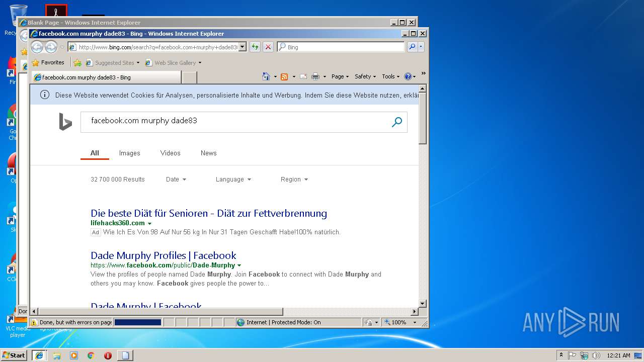Click the status bar warning icon
This screenshot has height=362, width=644.
pos(34,323)
